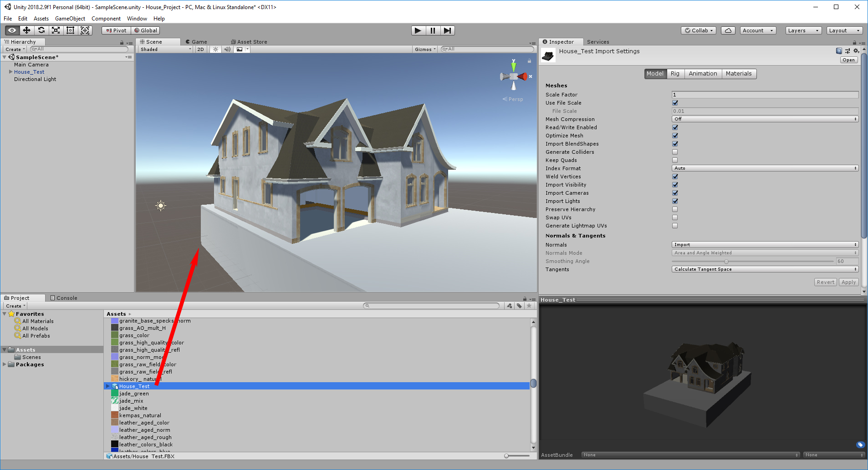868x470 pixels.
Task: Toggle Global handle rotation
Action: point(146,30)
